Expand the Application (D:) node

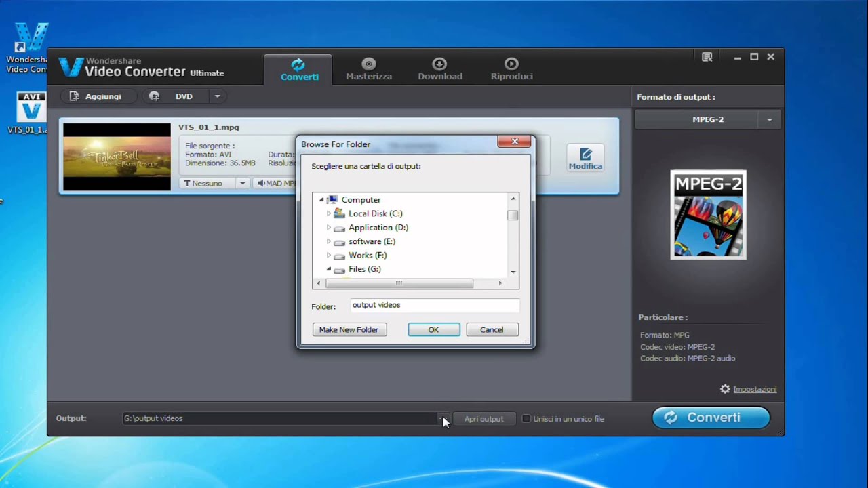point(329,228)
